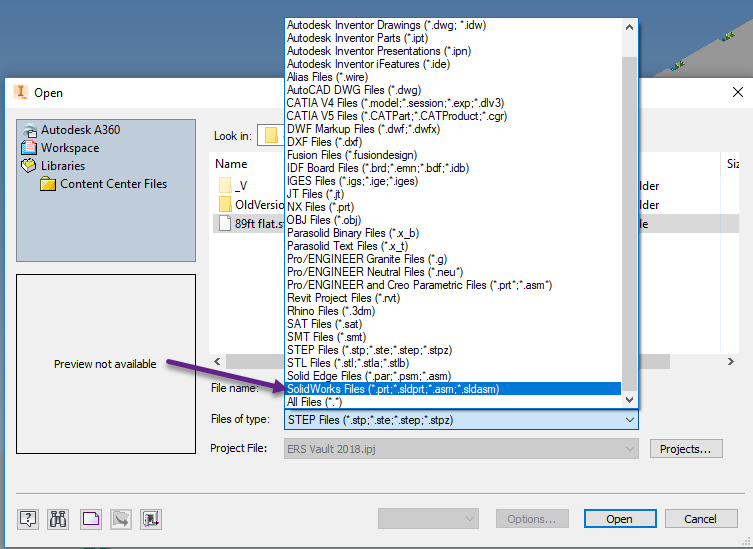This screenshot has height=549, width=753.
Task: Click the file type list scroll-down arrow
Action: tap(630, 399)
